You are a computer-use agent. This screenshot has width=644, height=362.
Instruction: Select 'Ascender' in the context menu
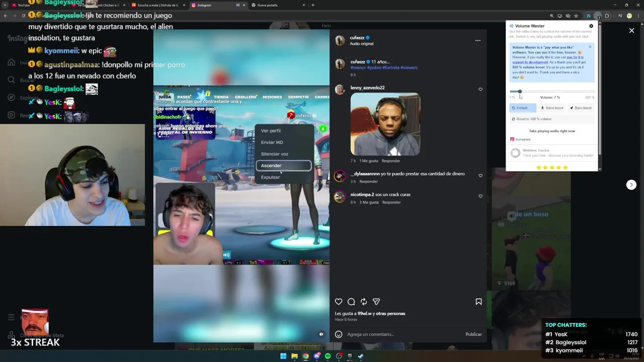[283, 165]
